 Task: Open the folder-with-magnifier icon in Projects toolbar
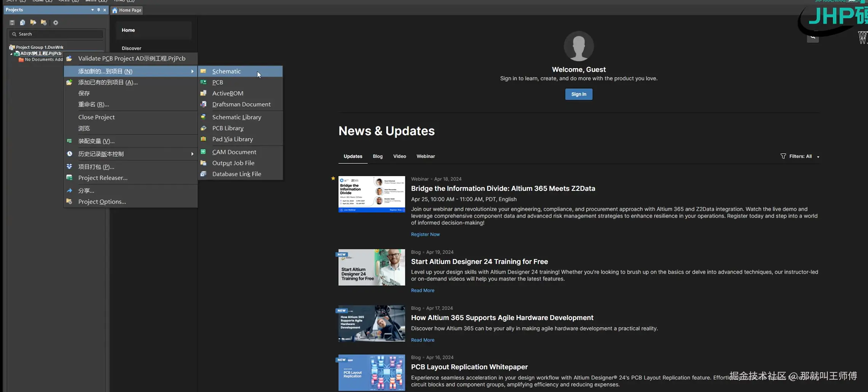coord(33,22)
